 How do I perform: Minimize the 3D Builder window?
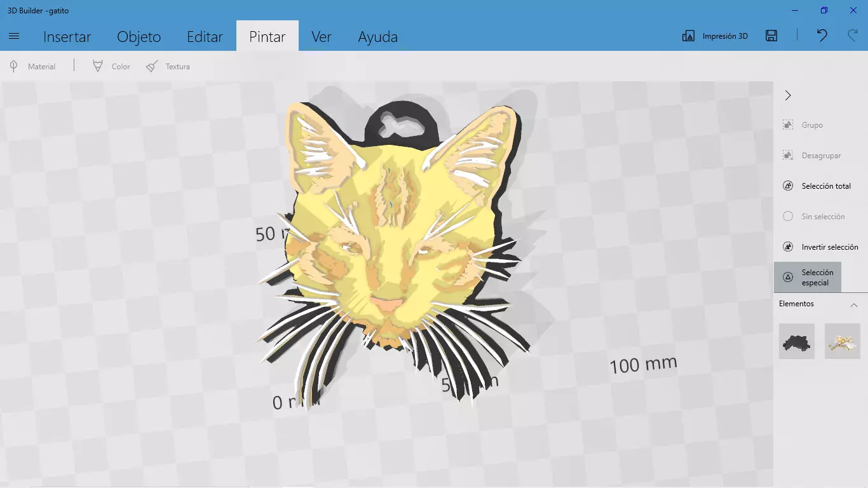click(795, 10)
